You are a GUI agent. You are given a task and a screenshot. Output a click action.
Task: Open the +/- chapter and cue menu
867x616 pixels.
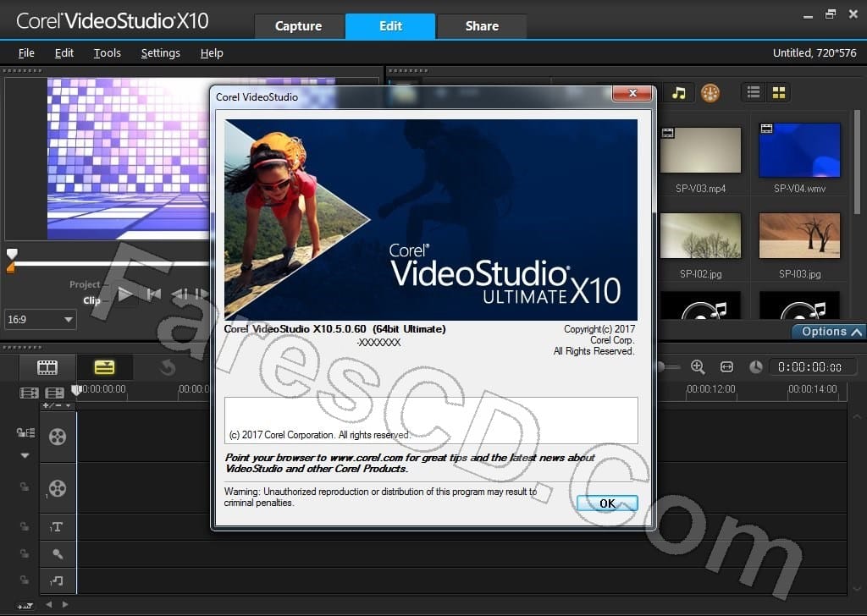click(57, 405)
